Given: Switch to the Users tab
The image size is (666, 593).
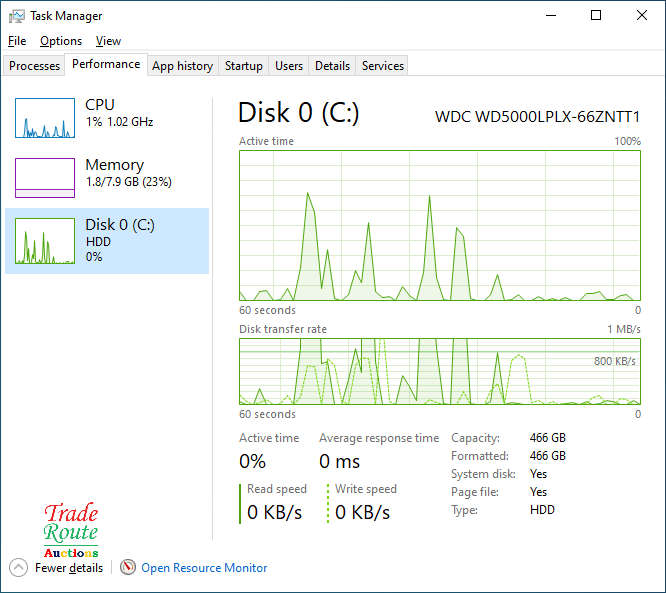Looking at the screenshot, I should coord(289,66).
